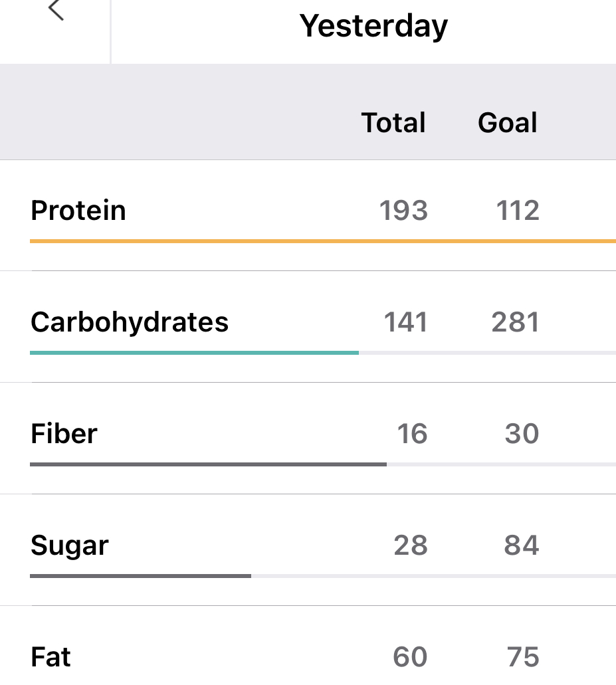
Task: Click Carbohydrates total value 141
Action: tap(405, 322)
